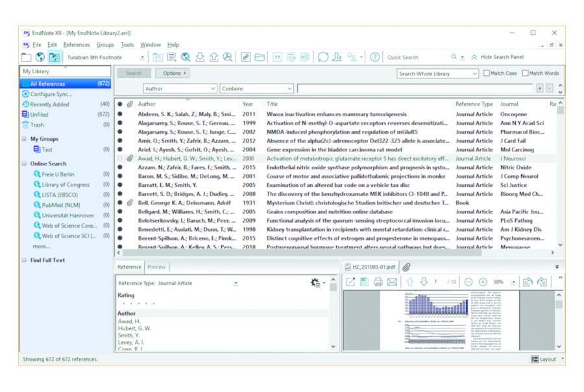Switch to Online Search Mode globe icon
Screen dimensions: 584x392
click(x=40, y=57)
